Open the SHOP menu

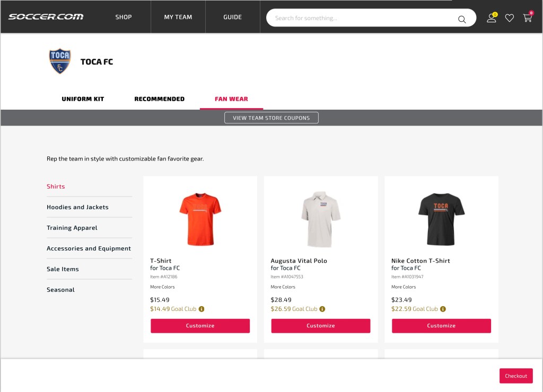(x=123, y=17)
